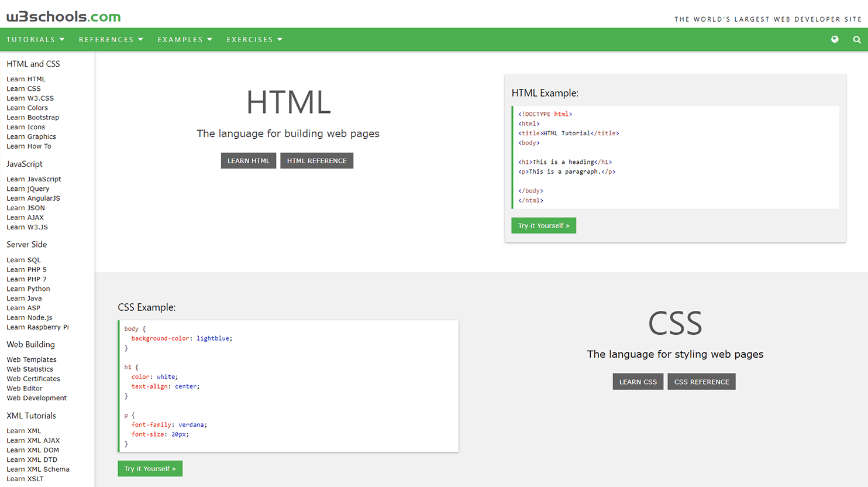Click 'THE WORLD'S LARGEST WEB DEVELOPER SITE' tagline
Image resolution: width=868 pixels, height=487 pixels.
[x=768, y=19]
